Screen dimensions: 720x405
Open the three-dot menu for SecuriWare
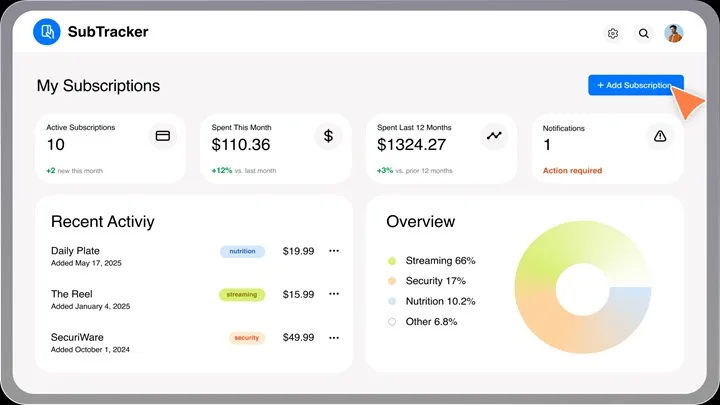(334, 338)
